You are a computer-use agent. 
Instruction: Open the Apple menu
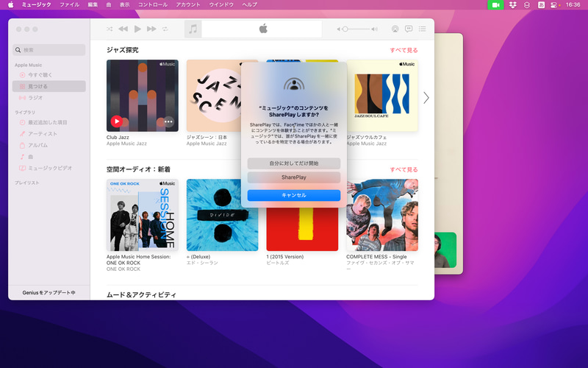tap(11, 4)
